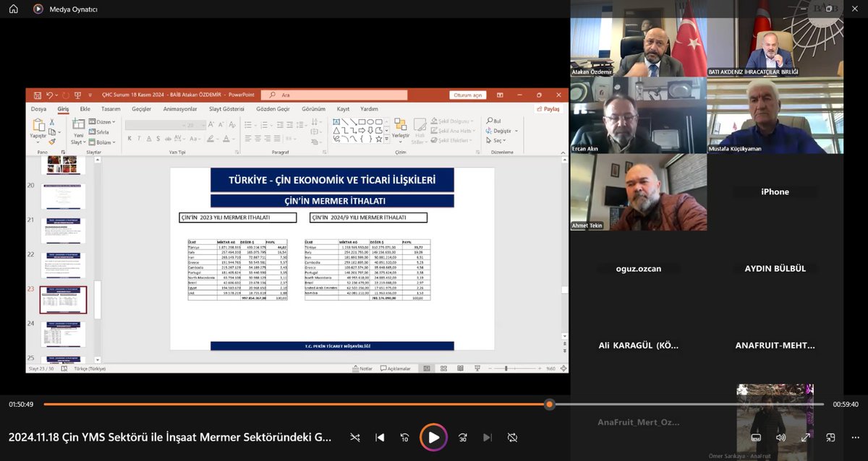Skip forward 30 seconds

(463, 437)
